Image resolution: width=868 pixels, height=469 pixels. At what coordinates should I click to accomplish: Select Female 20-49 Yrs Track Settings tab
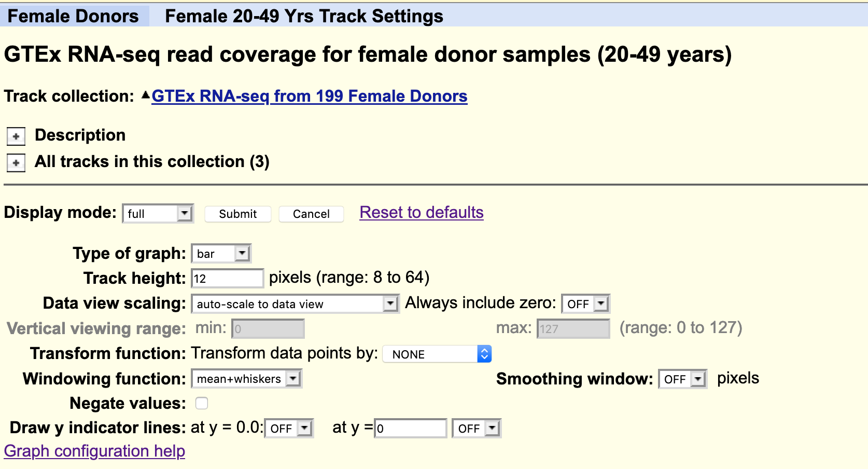[x=304, y=16]
